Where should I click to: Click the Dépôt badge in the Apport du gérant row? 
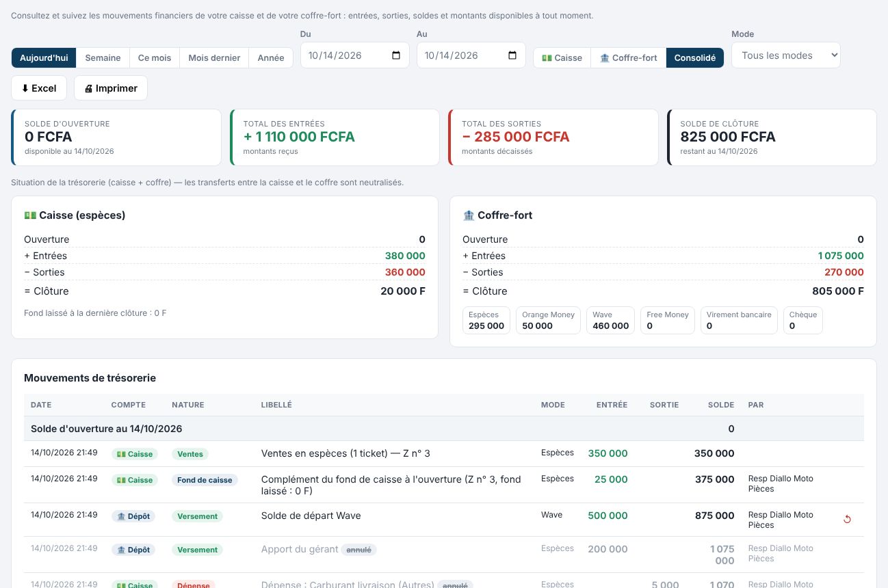(133, 550)
